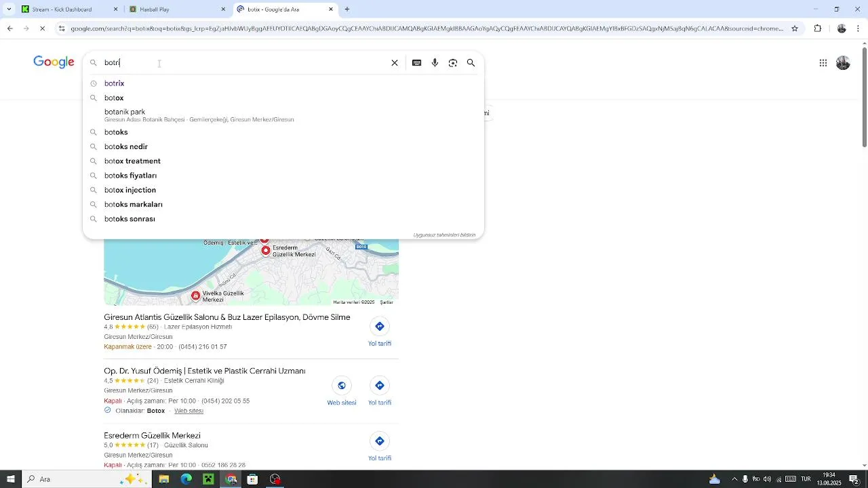
Task: Report inappropriate predictions link
Action: click(x=444, y=235)
